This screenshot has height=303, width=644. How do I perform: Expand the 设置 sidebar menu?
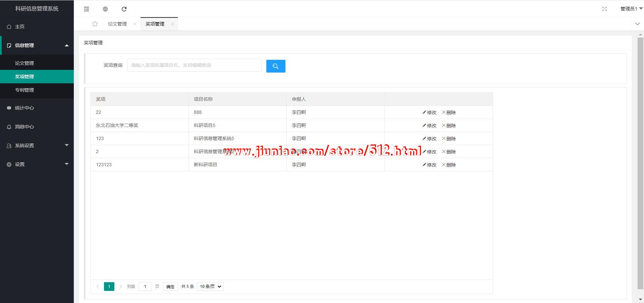pyautogui.click(x=37, y=164)
